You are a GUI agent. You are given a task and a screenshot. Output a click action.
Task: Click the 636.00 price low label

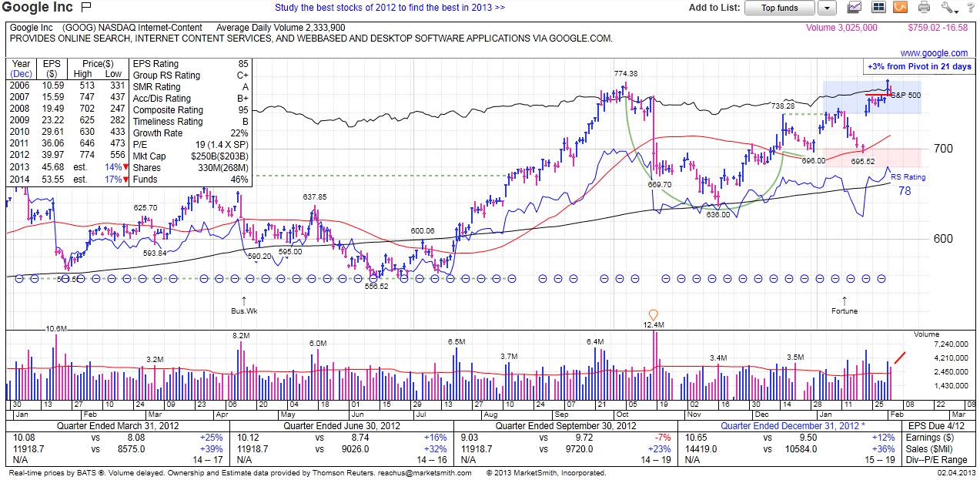(x=717, y=215)
